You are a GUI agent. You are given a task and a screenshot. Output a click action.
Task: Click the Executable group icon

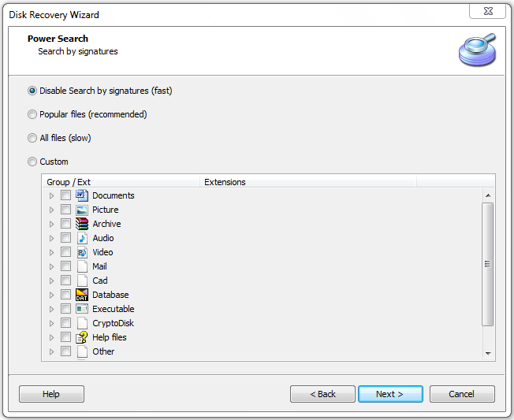click(82, 309)
